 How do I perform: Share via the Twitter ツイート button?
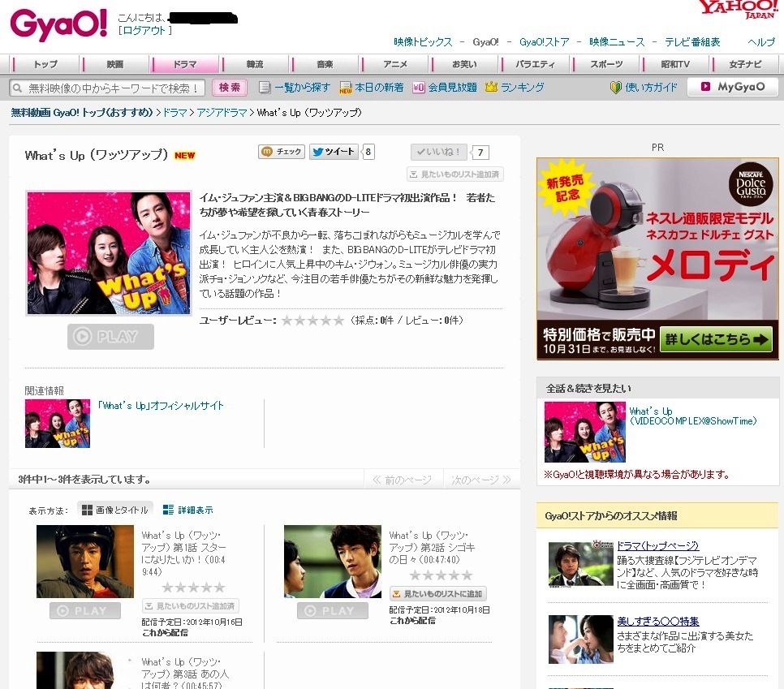[334, 152]
